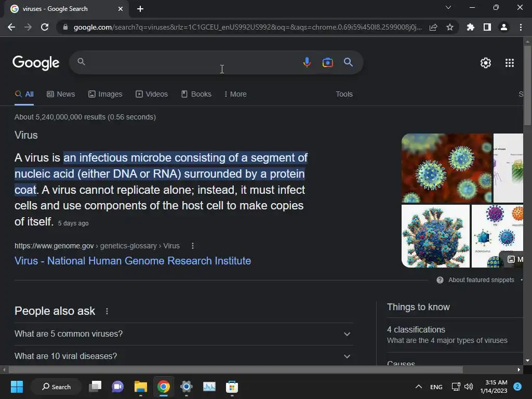Open the red-background coronavirus thumbnail
Viewport: 532px width, 399px height.
pyautogui.click(x=446, y=168)
